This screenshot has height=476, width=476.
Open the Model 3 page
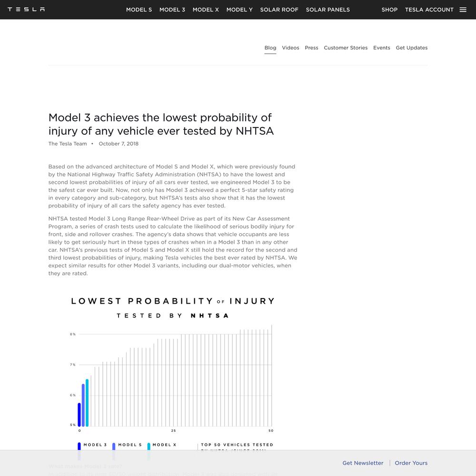pos(172,10)
